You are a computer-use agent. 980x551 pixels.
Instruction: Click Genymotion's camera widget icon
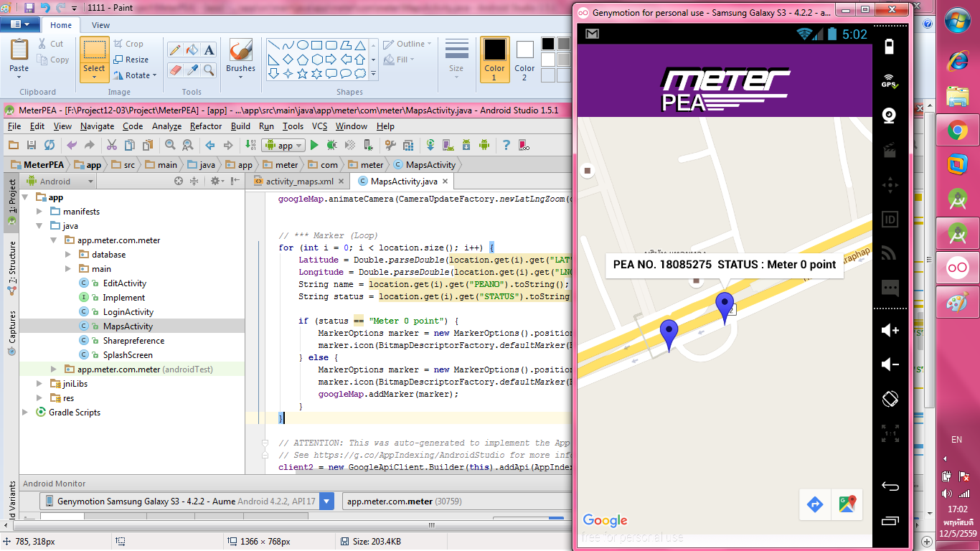pyautogui.click(x=890, y=116)
